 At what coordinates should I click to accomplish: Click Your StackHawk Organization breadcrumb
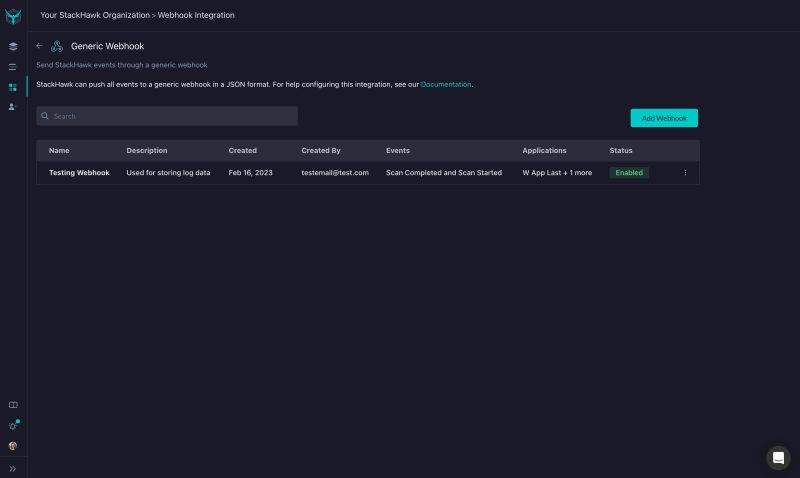[x=95, y=15]
